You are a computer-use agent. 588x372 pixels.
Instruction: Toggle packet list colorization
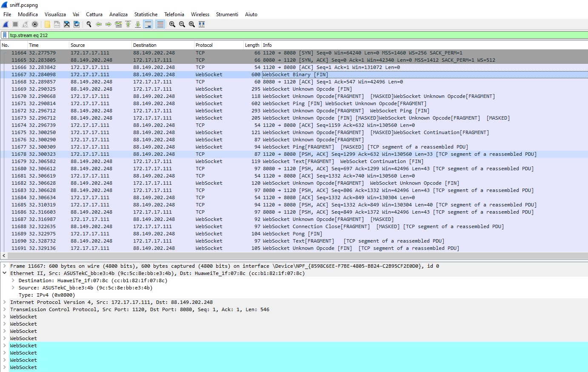pos(160,24)
